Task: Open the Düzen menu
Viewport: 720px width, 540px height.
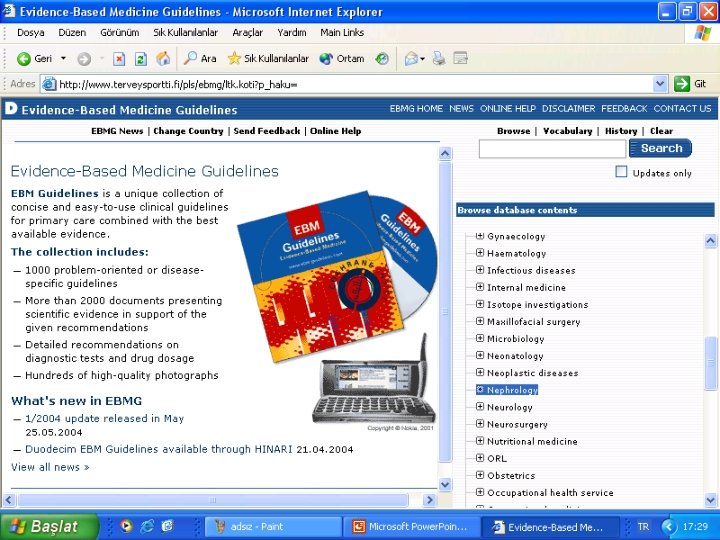Action: [72, 33]
